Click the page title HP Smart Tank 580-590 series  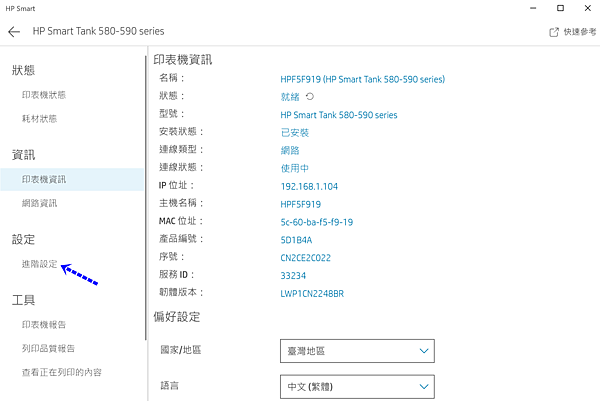(98, 31)
